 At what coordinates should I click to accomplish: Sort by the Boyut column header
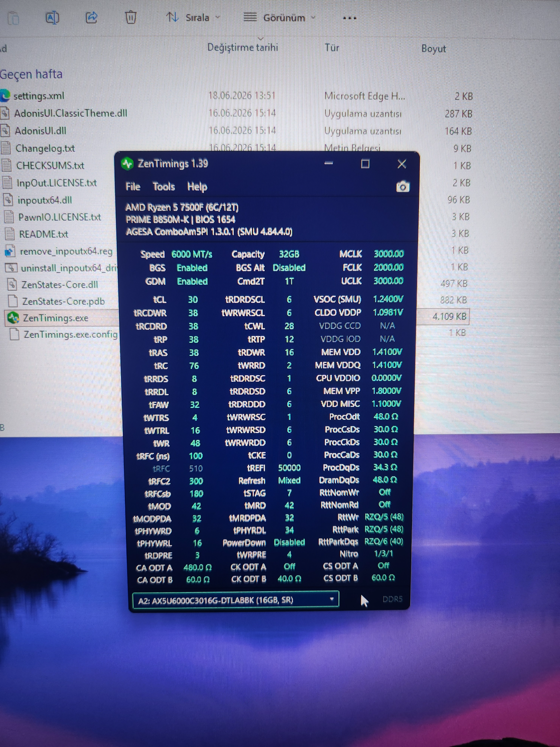pyautogui.click(x=434, y=49)
